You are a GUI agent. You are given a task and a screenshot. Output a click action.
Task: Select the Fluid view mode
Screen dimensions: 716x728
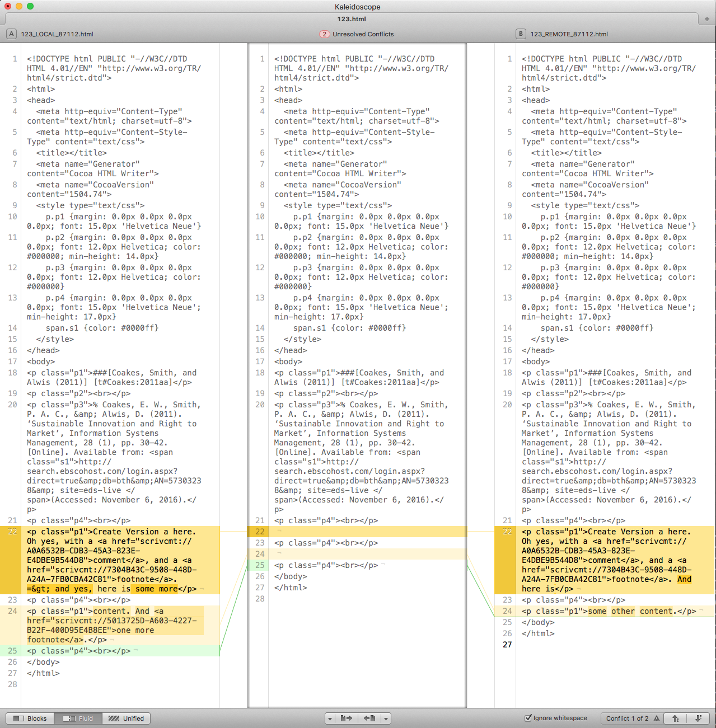pyautogui.click(x=79, y=718)
